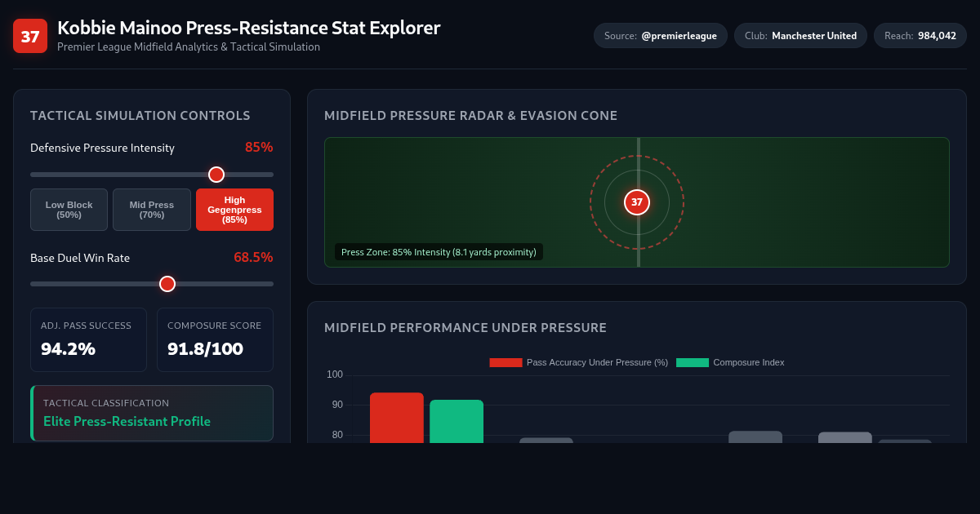The width and height of the screenshot is (980, 514).
Task: Click the red 37 jersey number badge
Action: pos(30,36)
